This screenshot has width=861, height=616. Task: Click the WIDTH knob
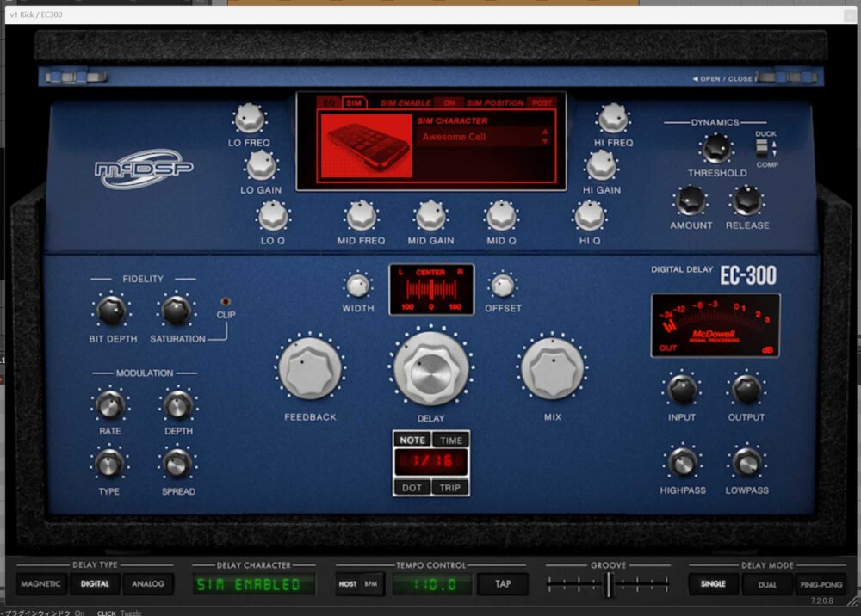[x=358, y=286]
